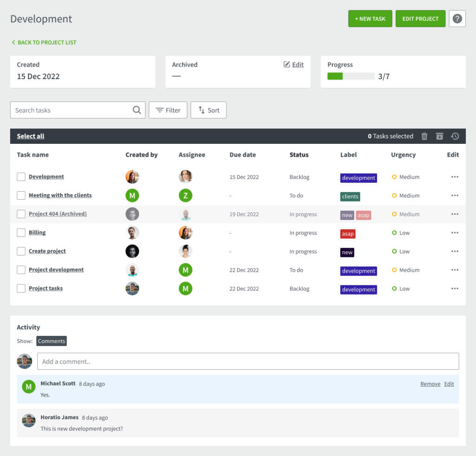Screen dimensions: 476x456
Task: Open the Sort dropdown
Action: [208, 110]
